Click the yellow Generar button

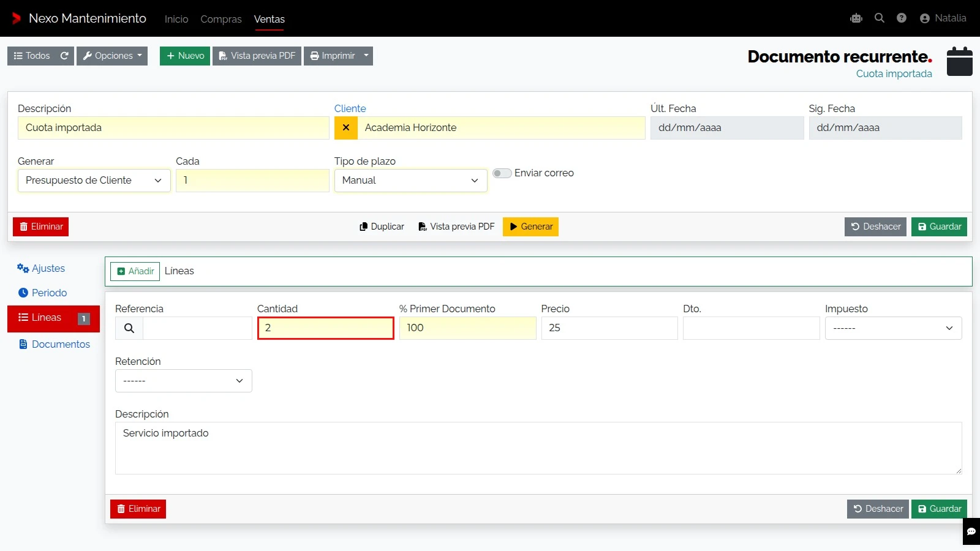pyautogui.click(x=530, y=227)
